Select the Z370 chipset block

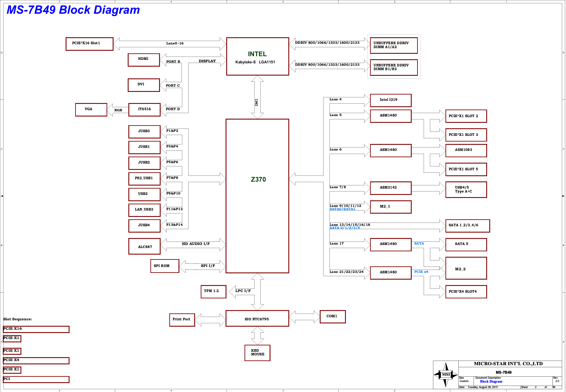(x=257, y=196)
